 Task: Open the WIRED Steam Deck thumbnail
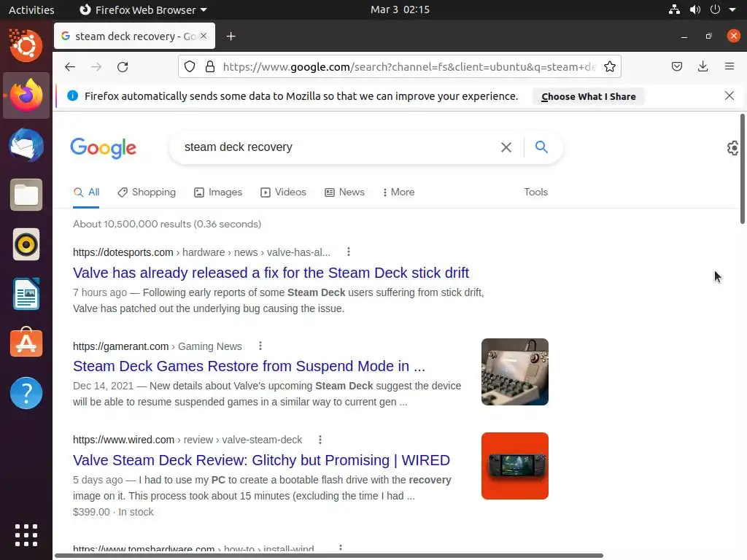(514, 466)
